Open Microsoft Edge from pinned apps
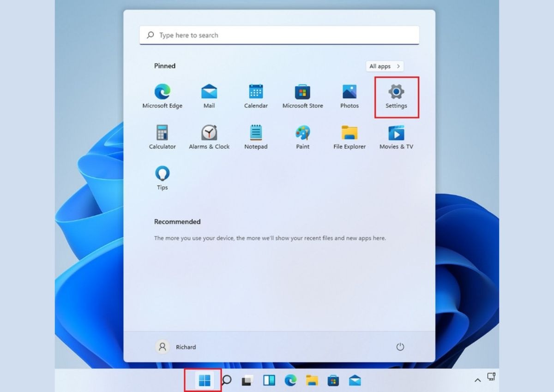The height and width of the screenshot is (392, 554). [x=162, y=96]
